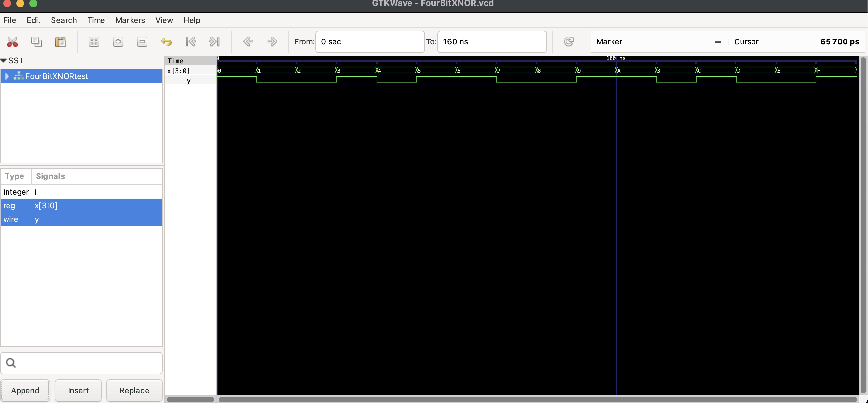This screenshot has width=868, height=403.
Task: Click the Reload waveform icon
Action: [569, 41]
